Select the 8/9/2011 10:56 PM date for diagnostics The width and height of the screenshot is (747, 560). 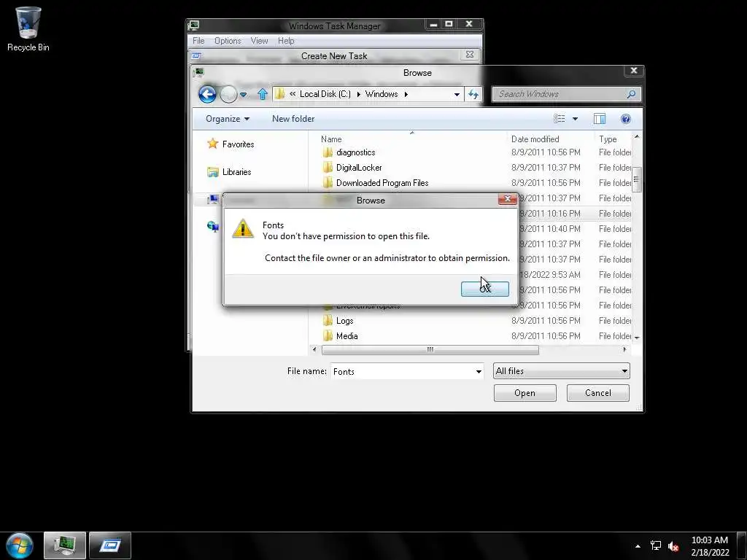click(546, 152)
